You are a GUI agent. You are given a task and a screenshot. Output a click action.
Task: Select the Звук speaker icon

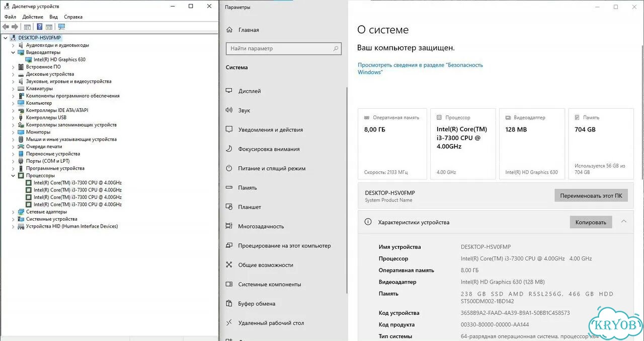(x=229, y=110)
